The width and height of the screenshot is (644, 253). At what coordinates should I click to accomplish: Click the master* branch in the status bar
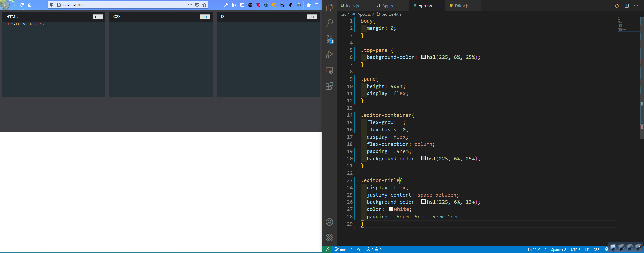(344, 249)
